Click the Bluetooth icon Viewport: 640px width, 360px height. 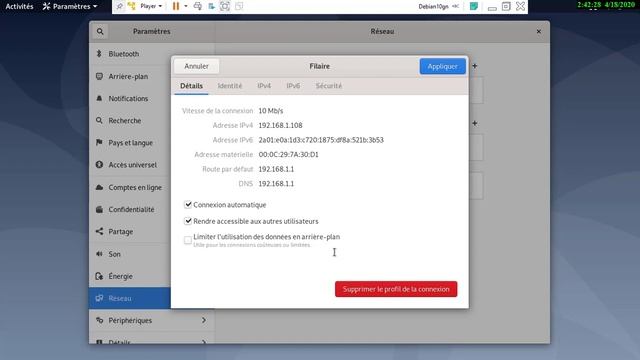point(99,53)
